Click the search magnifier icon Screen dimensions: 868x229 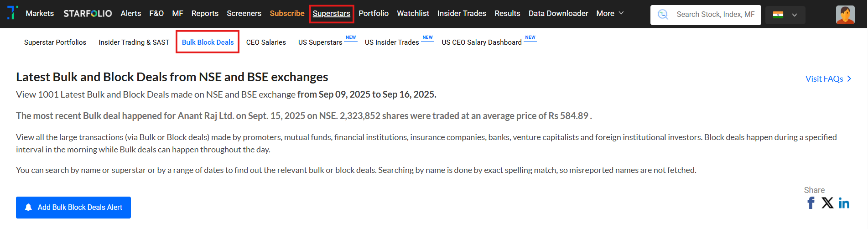(663, 15)
